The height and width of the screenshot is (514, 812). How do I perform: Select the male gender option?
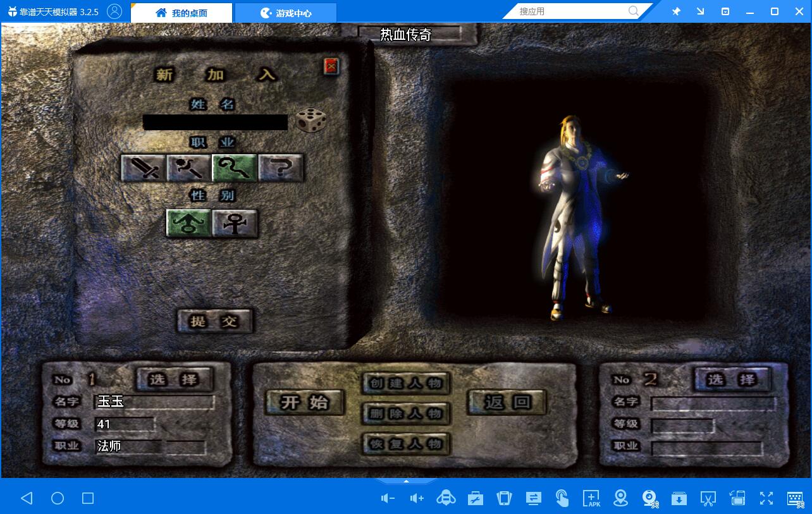[188, 224]
